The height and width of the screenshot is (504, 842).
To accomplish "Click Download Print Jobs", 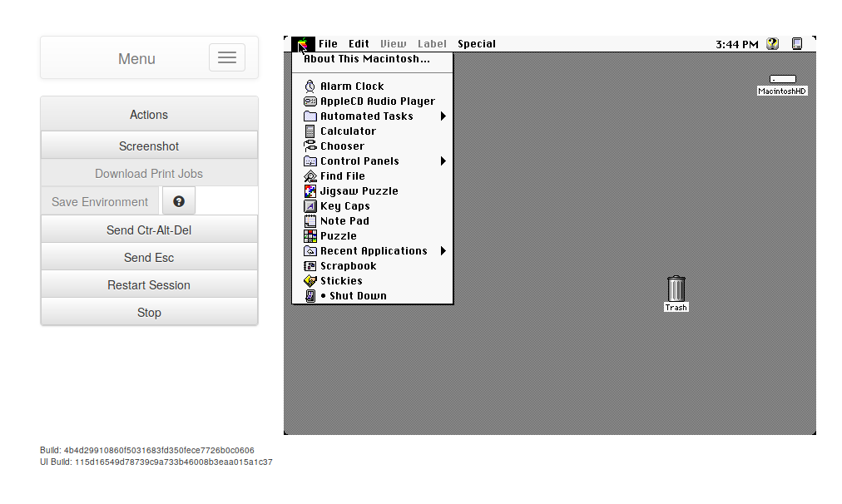I will [x=149, y=174].
